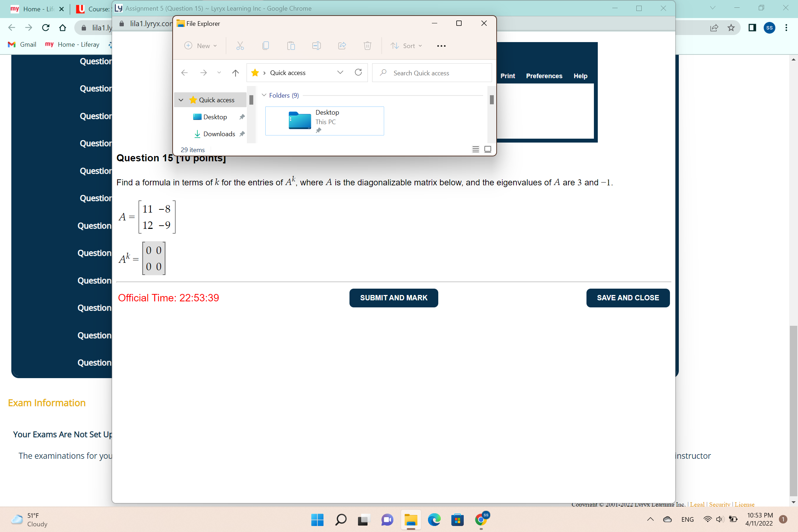Refresh the Quick access view
798x532 pixels.
tap(358, 73)
